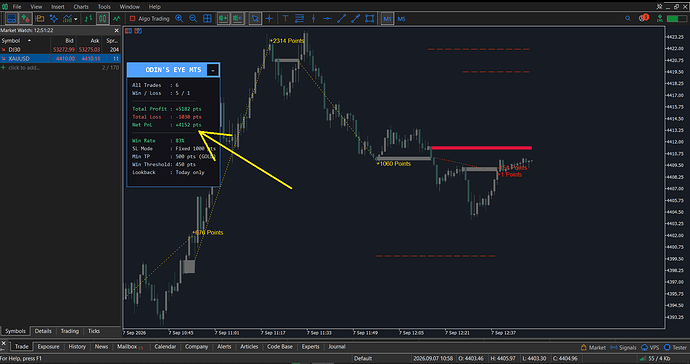Switch to Ticks tab in Market Watch
The height and width of the screenshot is (364, 690).
tap(94, 331)
